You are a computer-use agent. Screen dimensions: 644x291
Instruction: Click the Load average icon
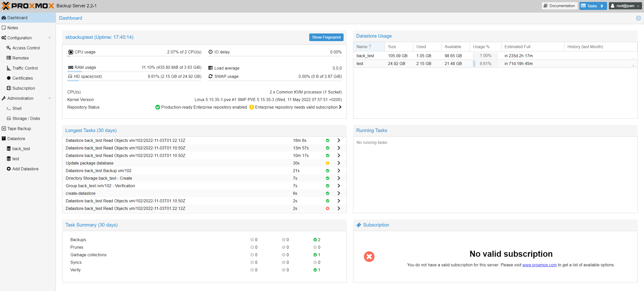coord(211,68)
